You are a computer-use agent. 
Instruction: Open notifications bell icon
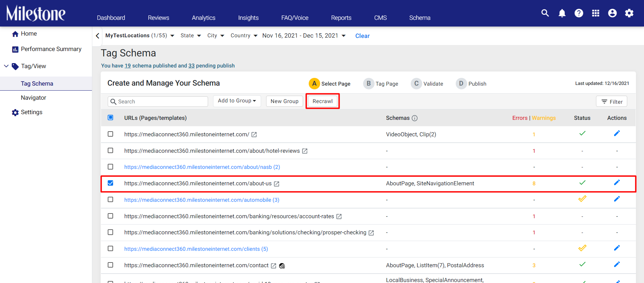[x=562, y=13]
